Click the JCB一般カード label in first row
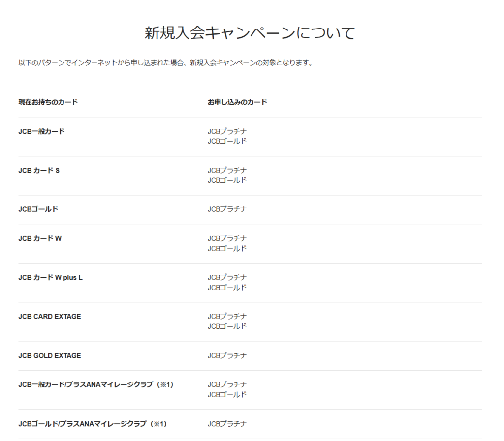The height and width of the screenshot is (441, 504). tap(41, 131)
